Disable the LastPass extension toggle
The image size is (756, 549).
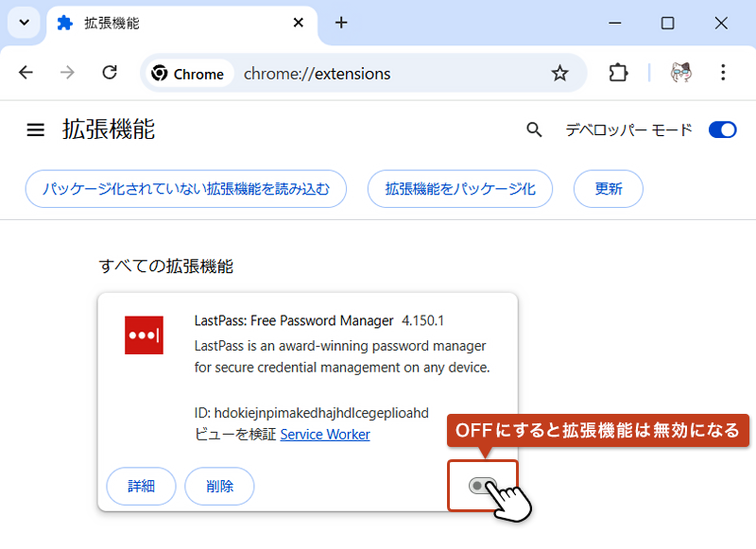point(484,486)
